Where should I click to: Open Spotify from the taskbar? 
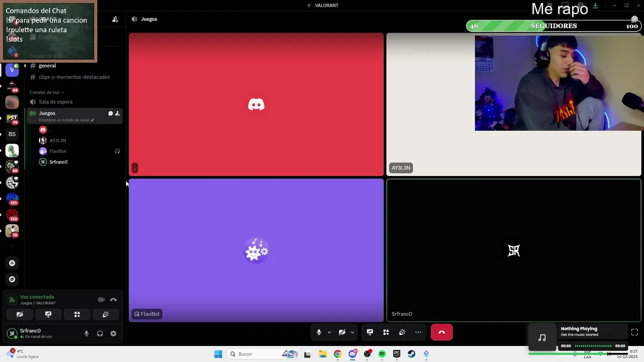382,354
